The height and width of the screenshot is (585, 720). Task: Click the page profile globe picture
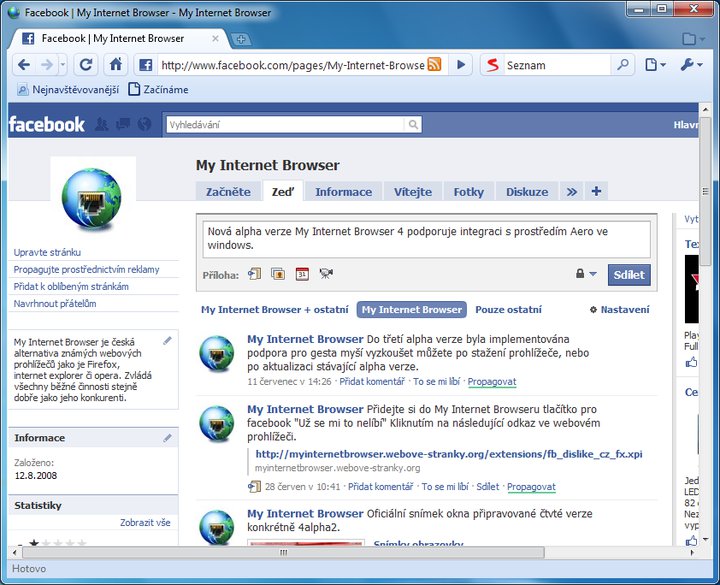[x=93, y=197]
